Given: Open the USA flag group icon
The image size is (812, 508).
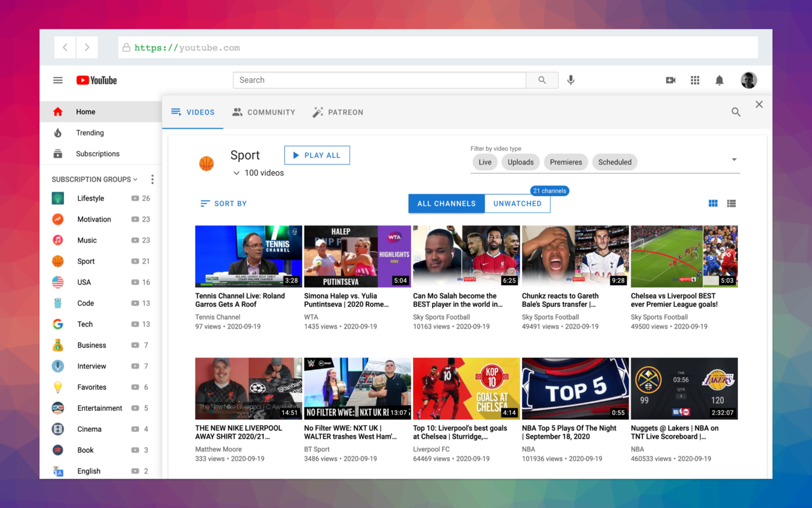Looking at the screenshot, I should [x=58, y=282].
